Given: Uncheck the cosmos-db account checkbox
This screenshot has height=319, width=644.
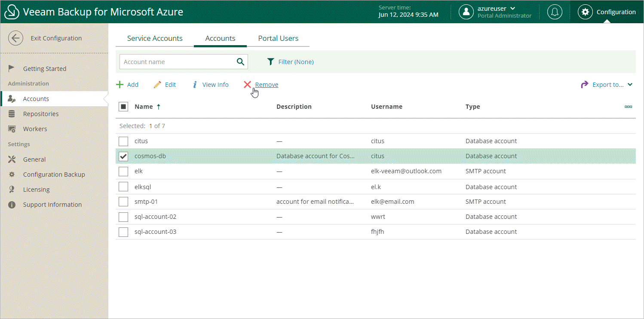Looking at the screenshot, I should tap(123, 156).
